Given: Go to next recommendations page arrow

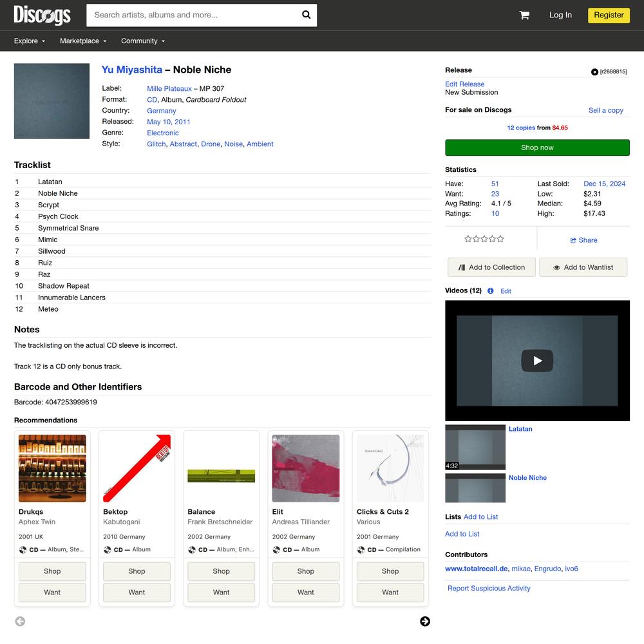Looking at the screenshot, I should [x=425, y=621].
